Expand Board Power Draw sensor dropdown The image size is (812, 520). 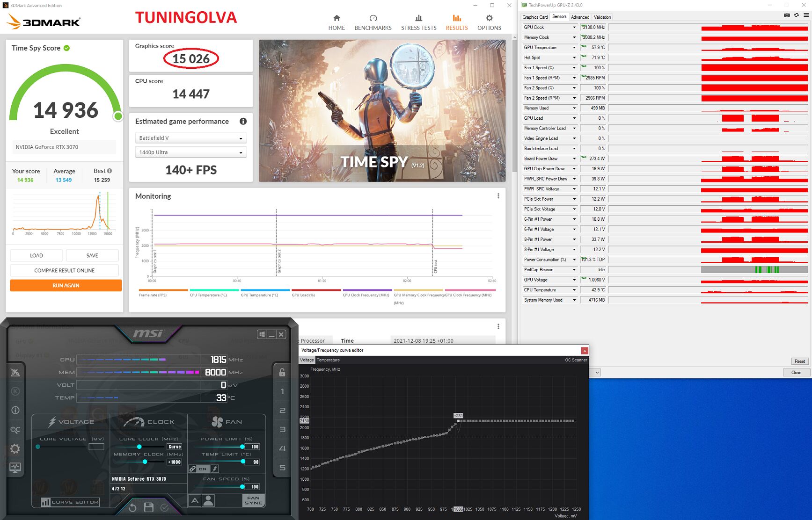pos(574,159)
